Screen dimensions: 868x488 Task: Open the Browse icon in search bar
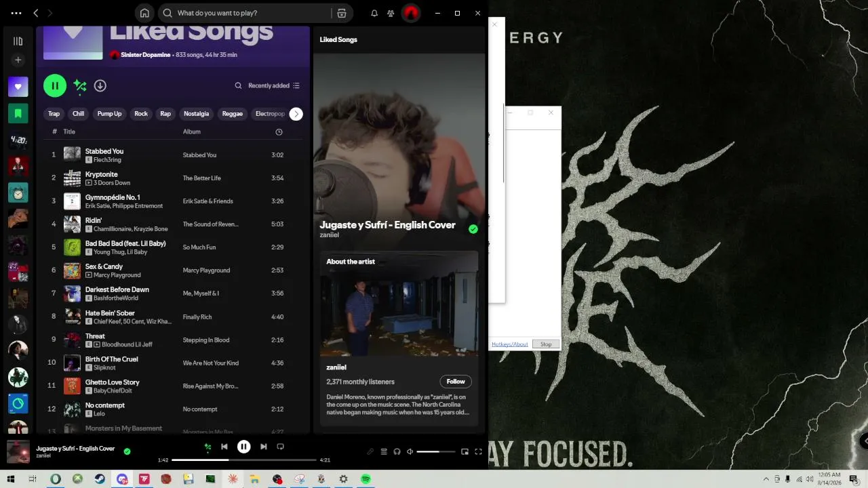(x=342, y=13)
